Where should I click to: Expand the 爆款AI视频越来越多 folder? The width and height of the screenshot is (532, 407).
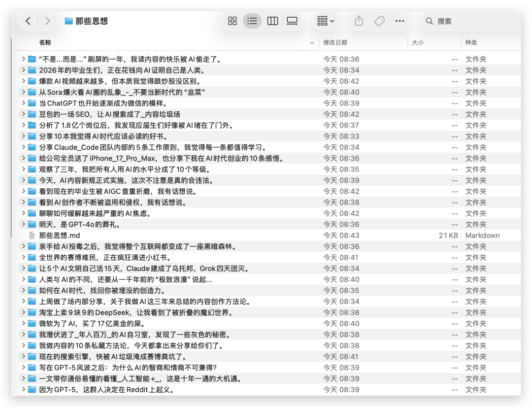click(x=24, y=81)
